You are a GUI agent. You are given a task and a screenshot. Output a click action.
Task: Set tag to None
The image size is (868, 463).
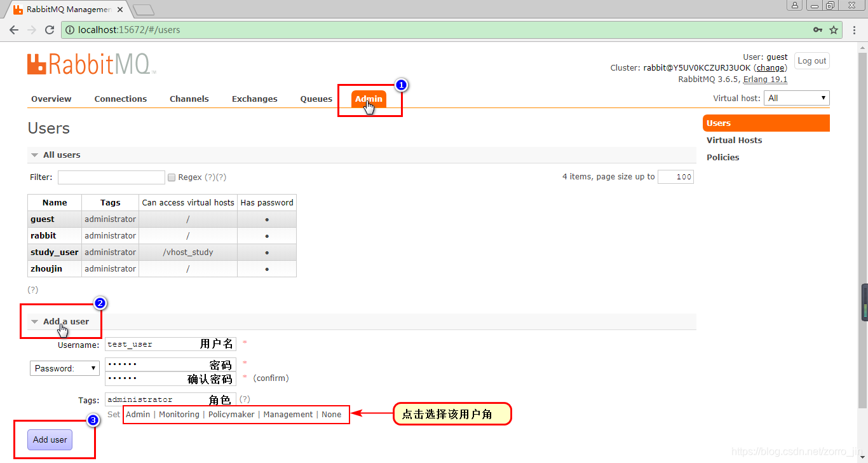pyautogui.click(x=331, y=414)
